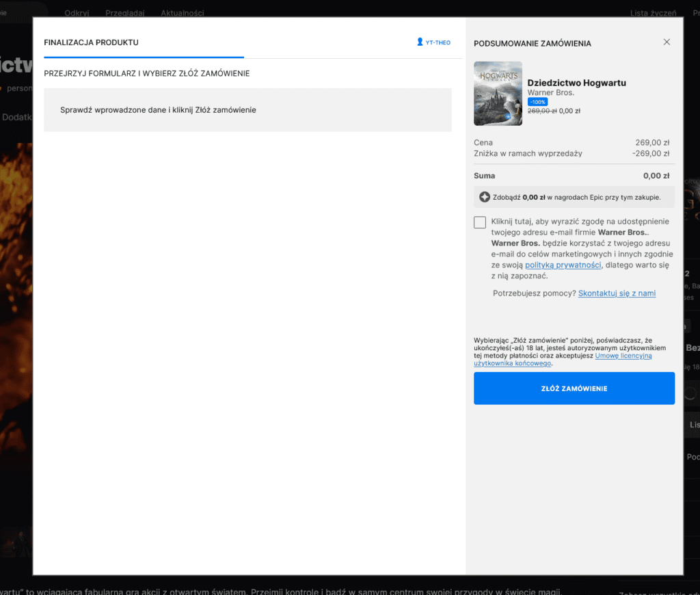Click the 'Skontaktuj się z nami' link
The image size is (700, 595).
point(617,293)
